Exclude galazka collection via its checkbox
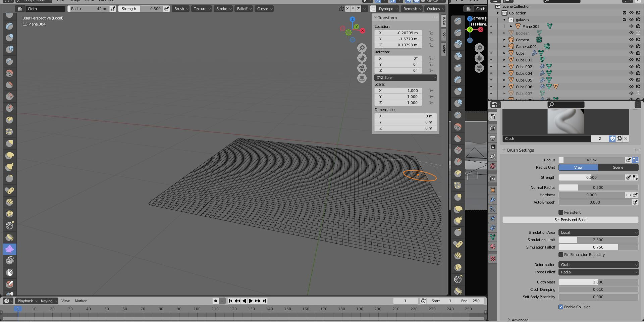644x322 pixels. point(625,19)
